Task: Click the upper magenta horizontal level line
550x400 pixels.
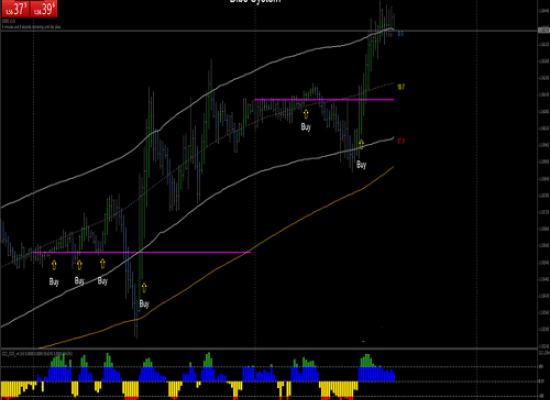Action: (x=324, y=100)
